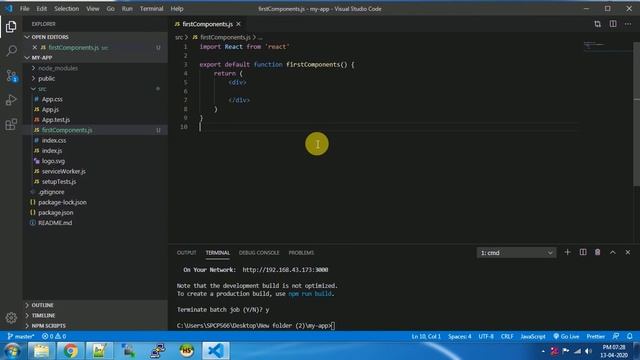Open the feedback icon in status bar
The height and width of the screenshot is (360, 640).
point(616,336)
